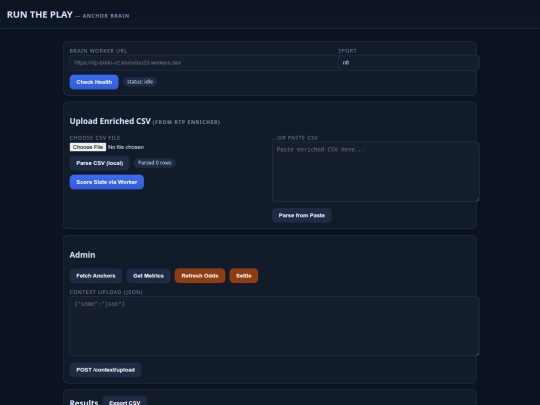Grab the paste CSV textarea resize handle
This screenshot has width=540, height=405.
pos(477,199)
